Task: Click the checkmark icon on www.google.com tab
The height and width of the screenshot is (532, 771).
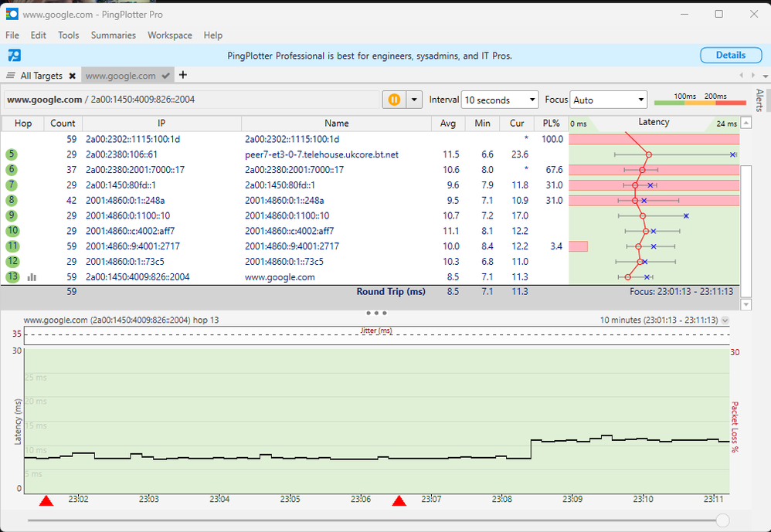Action: (x=165, y=76)
